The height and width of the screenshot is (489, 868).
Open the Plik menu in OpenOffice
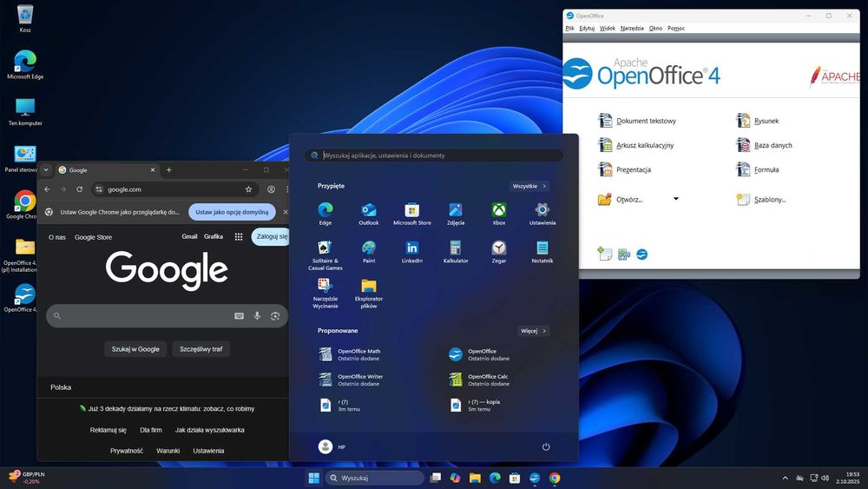coord(570,29)
